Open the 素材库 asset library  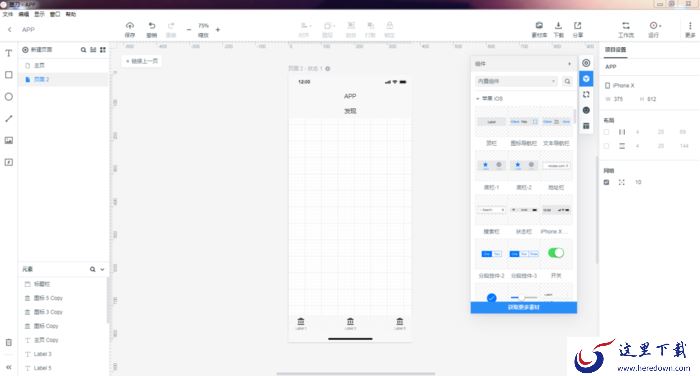click(x=539, y=29)
